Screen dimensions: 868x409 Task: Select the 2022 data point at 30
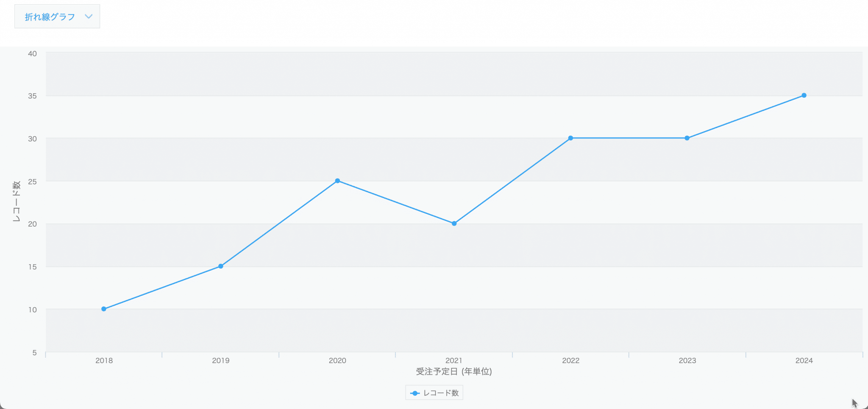(x=570, y=138)
